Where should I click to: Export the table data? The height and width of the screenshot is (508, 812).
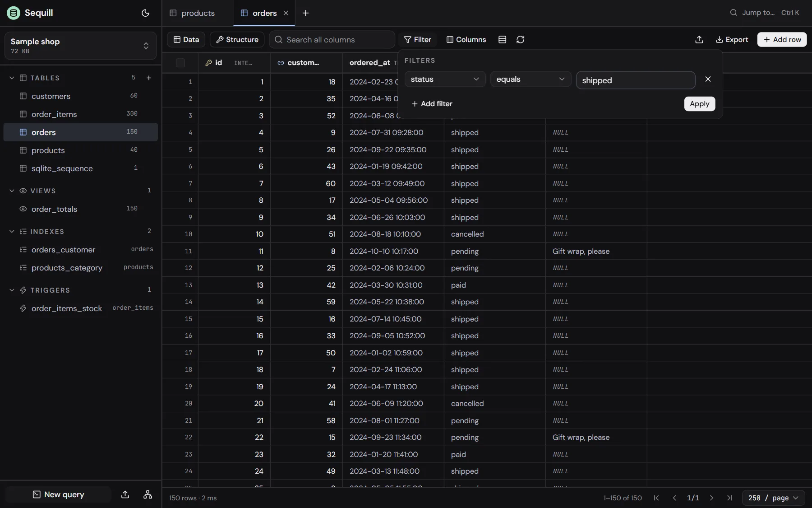(x=732, y=40)
